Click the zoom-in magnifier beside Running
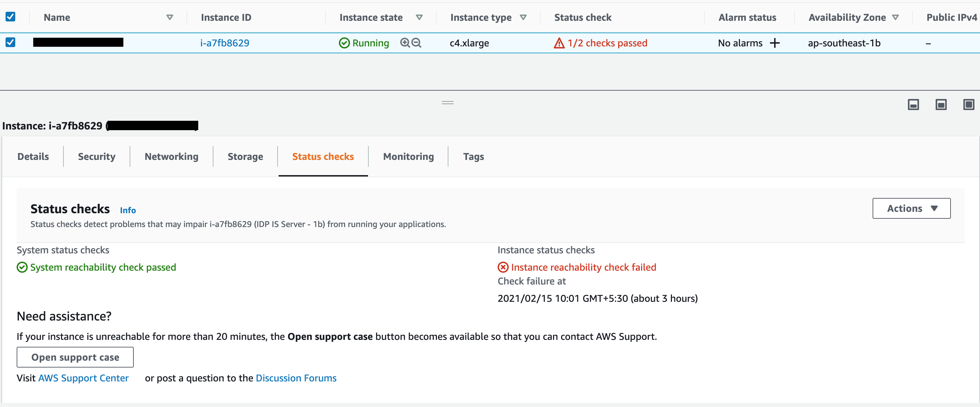 405,43
